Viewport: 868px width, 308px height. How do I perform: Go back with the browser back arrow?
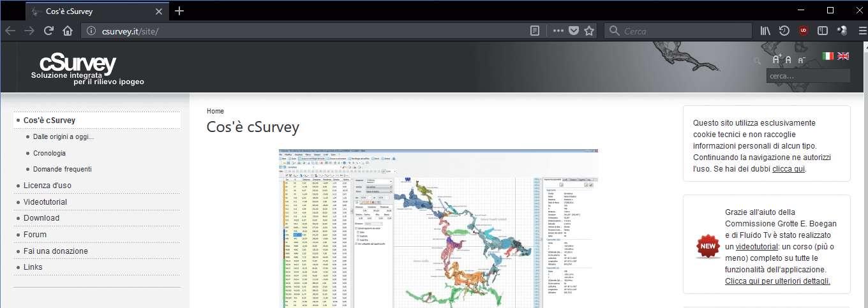click(x=11, y=31)
